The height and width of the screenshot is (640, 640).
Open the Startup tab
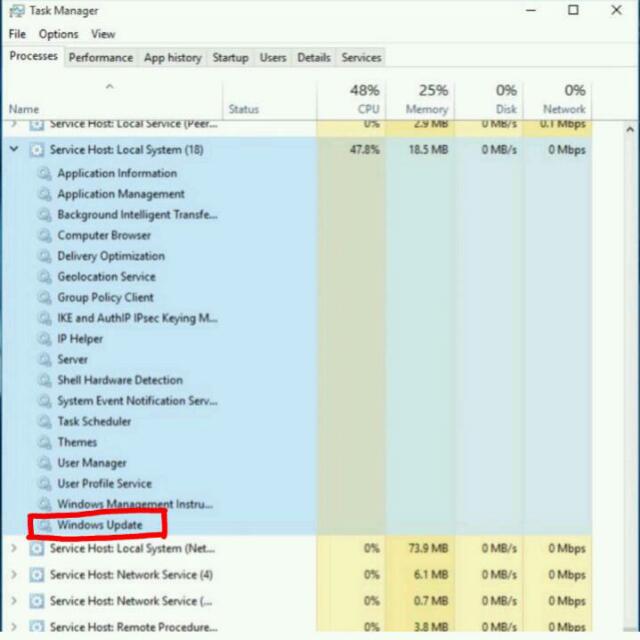230,58
